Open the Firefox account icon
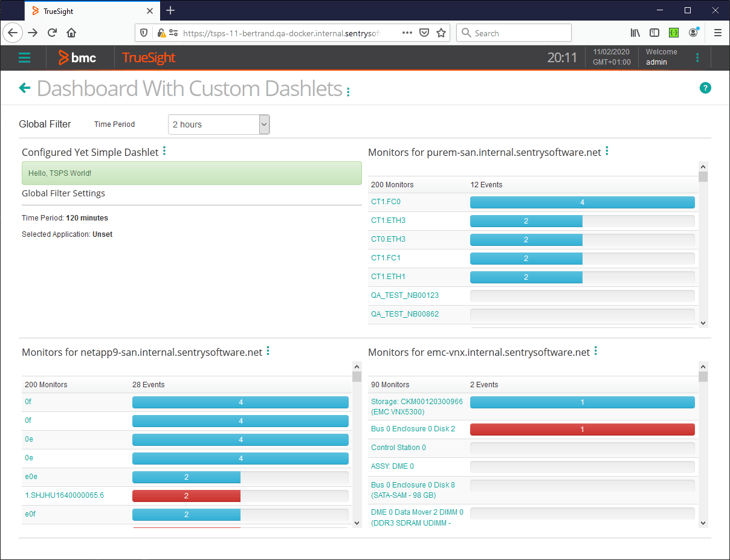The image size is (730, 560). click(694, 33)
